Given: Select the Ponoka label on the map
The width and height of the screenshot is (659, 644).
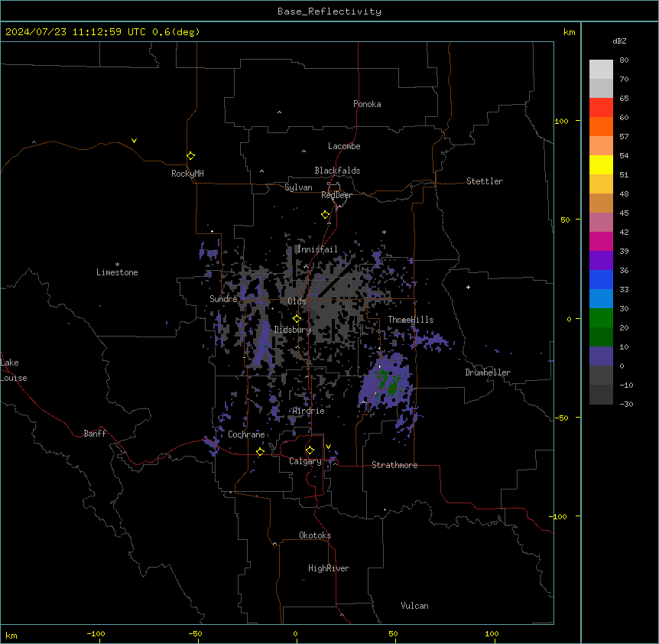Looking at the screenshot, I should (x=367, y=104).
